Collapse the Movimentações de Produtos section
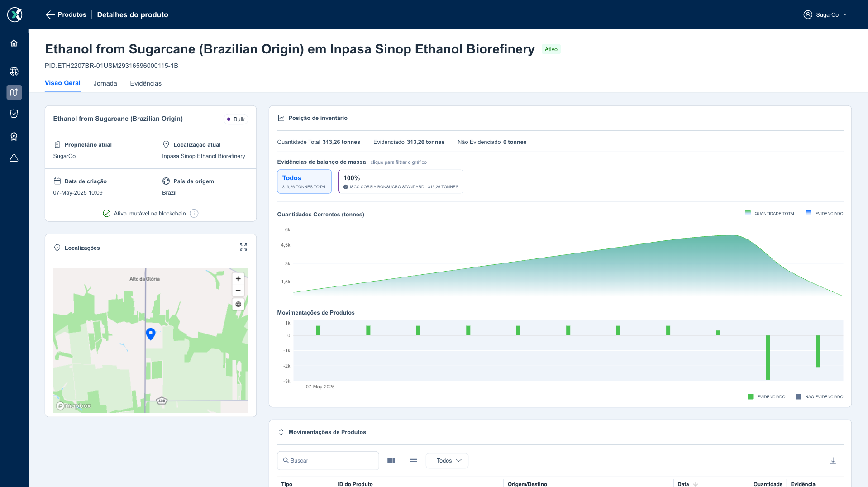 point(281,432)
